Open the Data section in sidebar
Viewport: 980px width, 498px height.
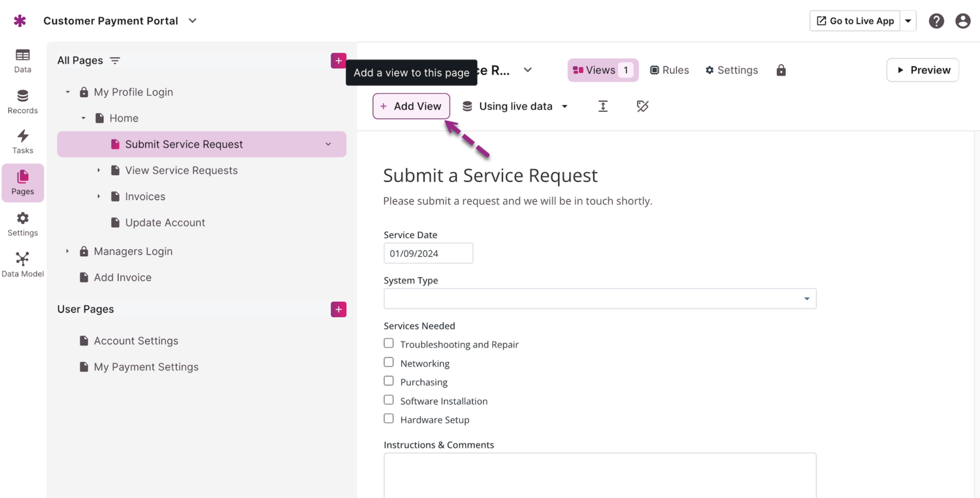22,60
